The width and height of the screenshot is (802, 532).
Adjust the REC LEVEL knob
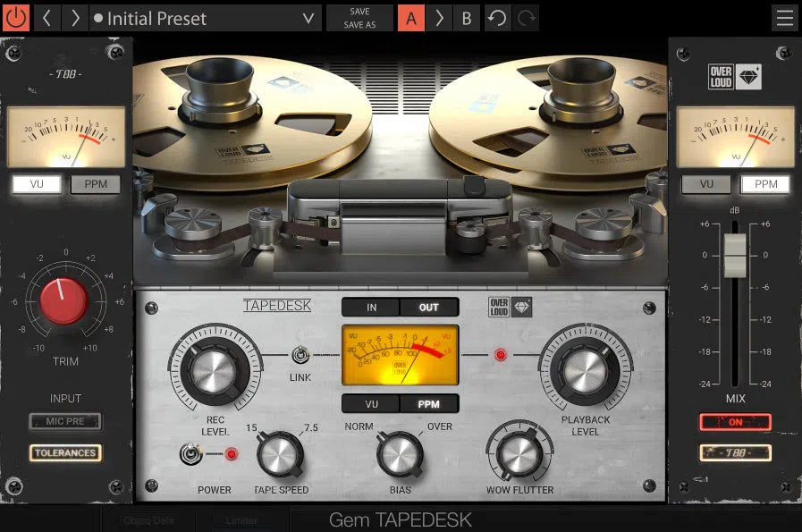pos(214,371)
